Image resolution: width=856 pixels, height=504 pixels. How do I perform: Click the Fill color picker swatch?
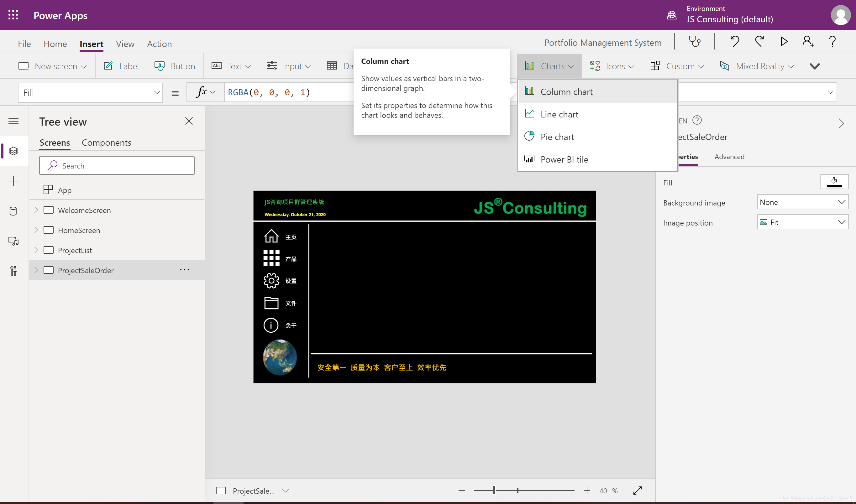[x=834, y=182]
